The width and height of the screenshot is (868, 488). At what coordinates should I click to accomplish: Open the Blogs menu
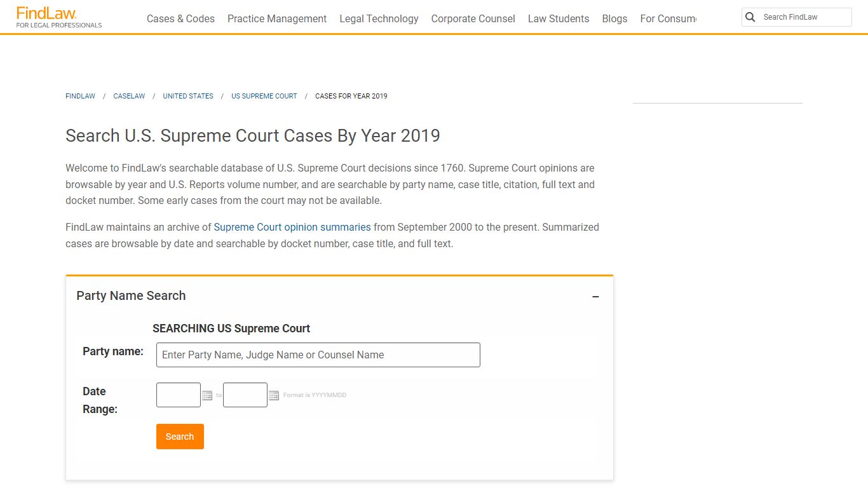point(614,19)
